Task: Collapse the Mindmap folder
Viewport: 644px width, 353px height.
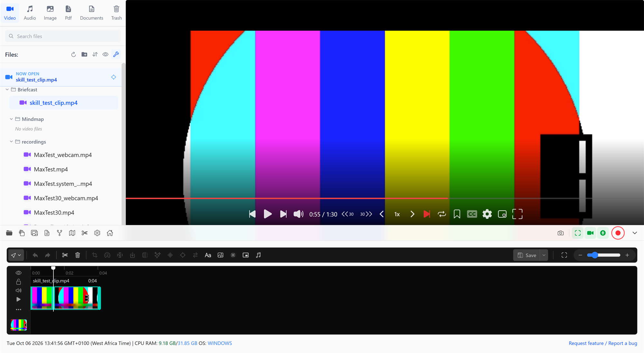Action: tap(11, 119)
